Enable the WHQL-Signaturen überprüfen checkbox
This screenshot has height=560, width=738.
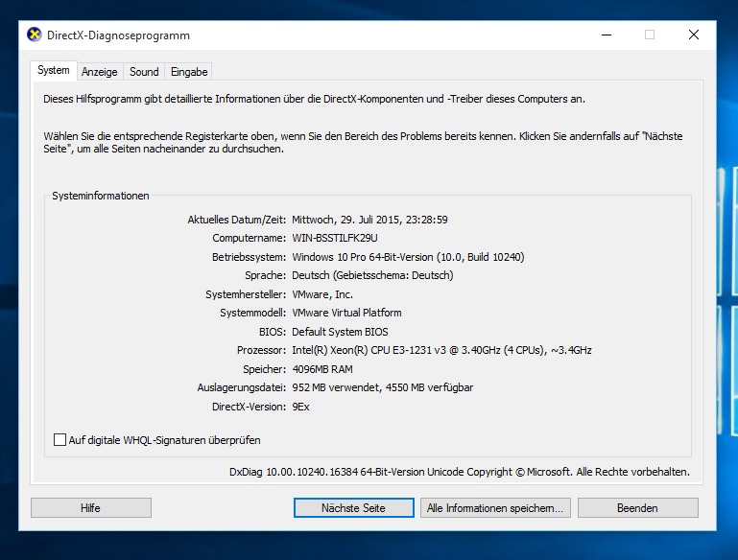click(x=60, y=440)
